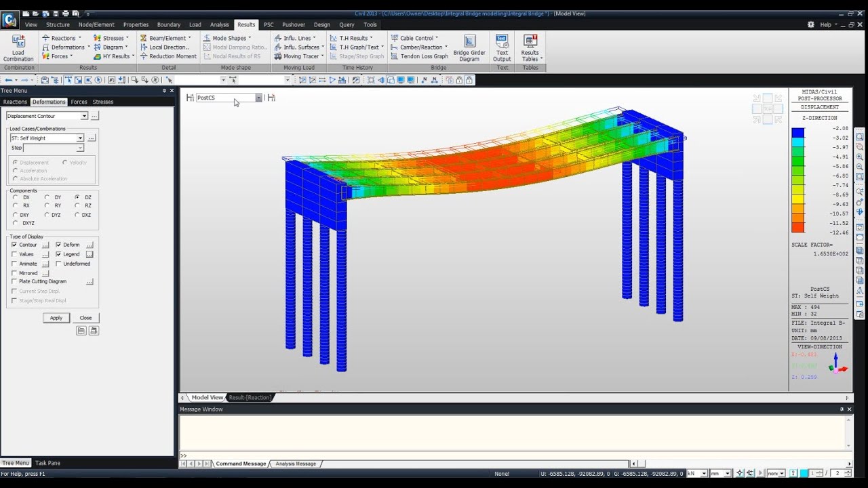Click the Tendon Loss Graph item
The width and height of the screenshot is (868, 488).
point(419,56)
